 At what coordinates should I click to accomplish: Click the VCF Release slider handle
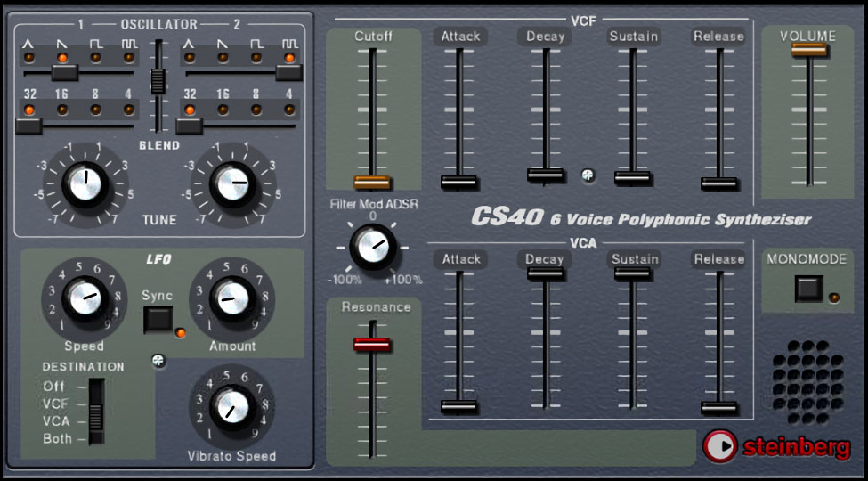click(719, 184)
